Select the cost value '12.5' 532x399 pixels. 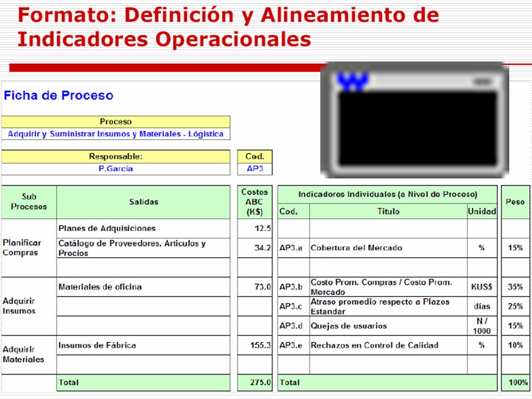(255, 228)
